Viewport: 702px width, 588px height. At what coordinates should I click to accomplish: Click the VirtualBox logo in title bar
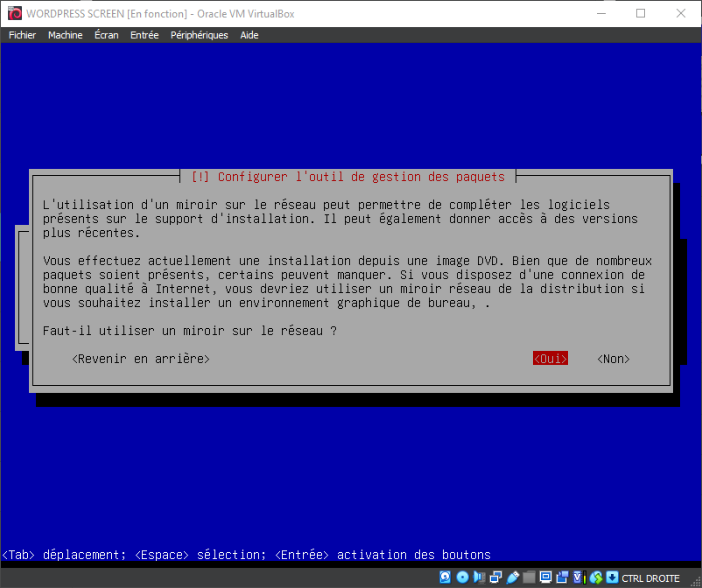coord(13,13)
